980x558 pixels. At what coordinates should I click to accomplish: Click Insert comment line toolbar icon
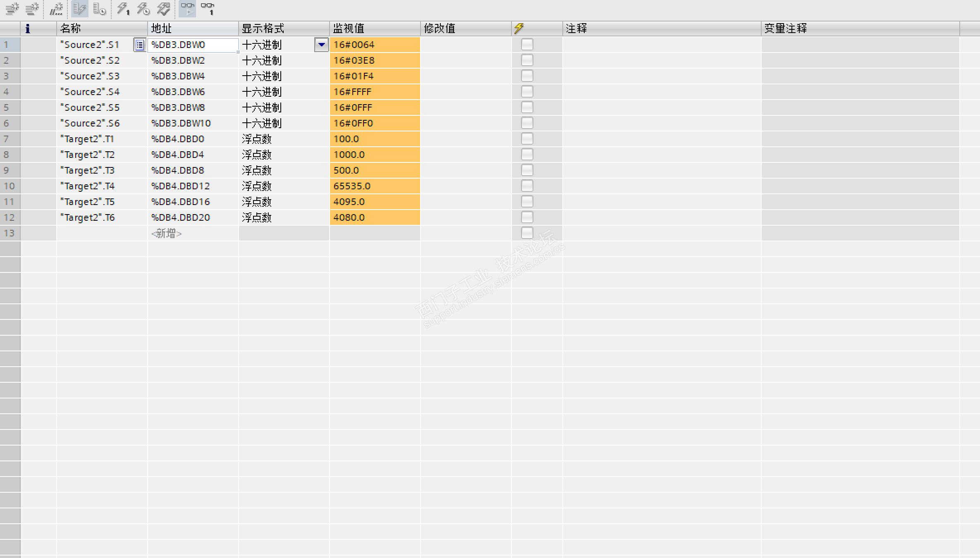coord(56,9)
